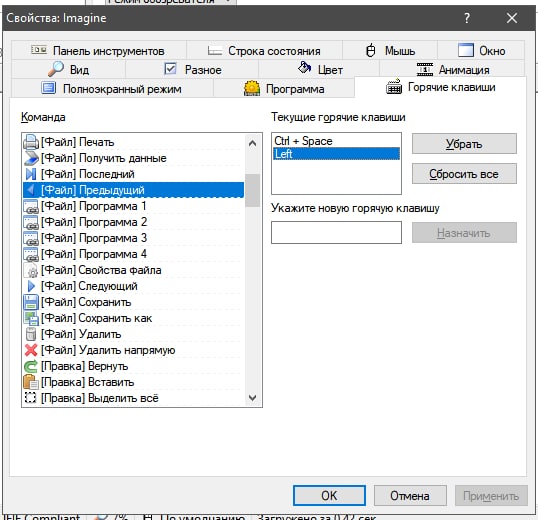Click the film strip icon on the Анимация tab

coord(425,69)
